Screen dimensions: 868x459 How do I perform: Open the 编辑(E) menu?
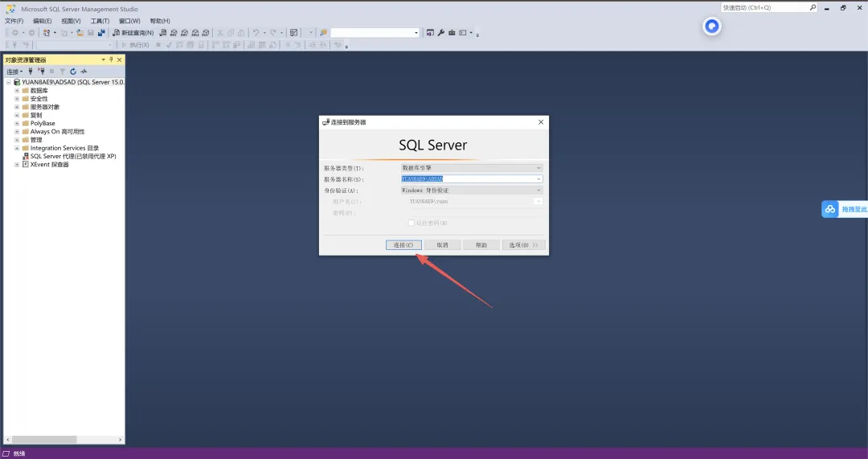42,21
